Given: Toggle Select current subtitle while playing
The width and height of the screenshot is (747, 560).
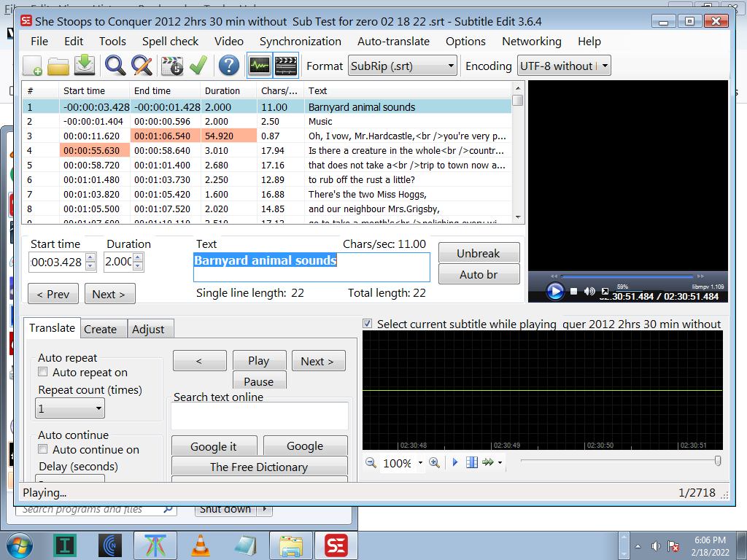Looking at the screenshot, I should [368, 324].
